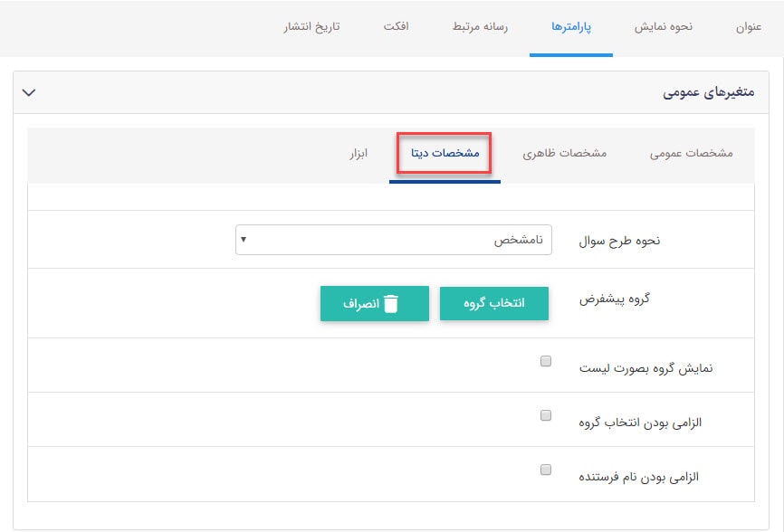
Task: Check the الزامی بودن انتخاب گروه option
Action: point(545,414)
